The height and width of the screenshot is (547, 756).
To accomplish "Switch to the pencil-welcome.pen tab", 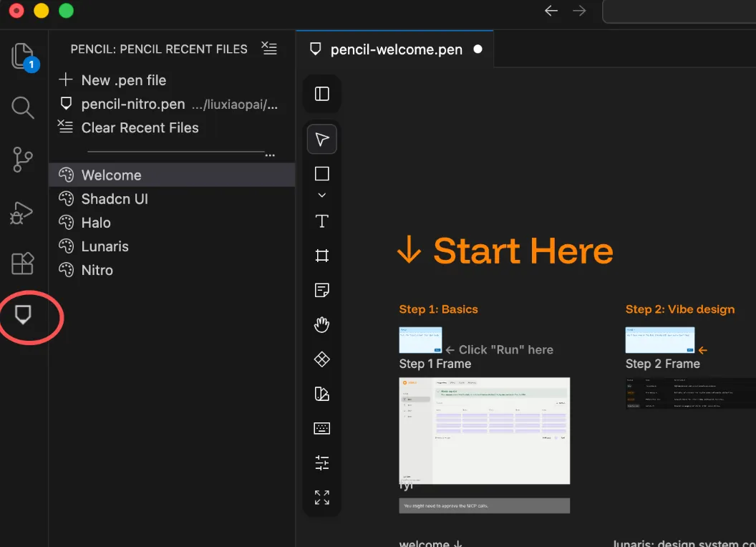I will [x=395, y=49].
